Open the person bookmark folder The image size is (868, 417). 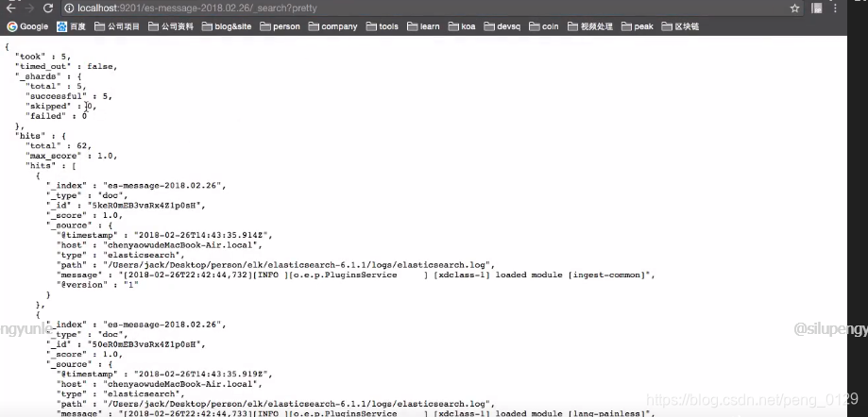point(280,26)
